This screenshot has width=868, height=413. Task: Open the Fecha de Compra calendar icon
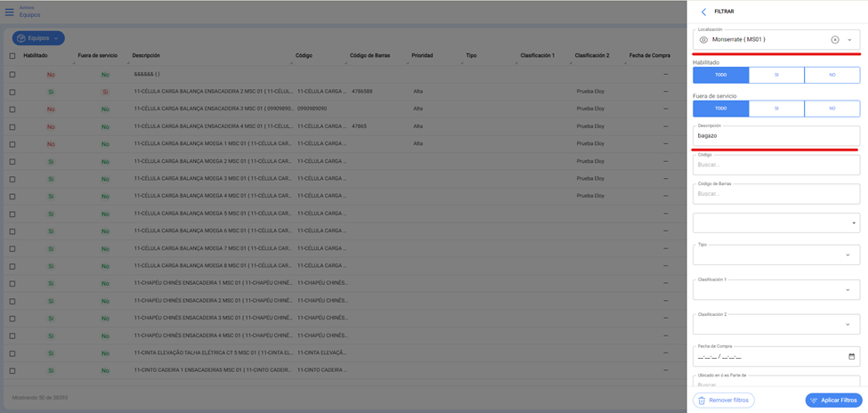point(851,356)
